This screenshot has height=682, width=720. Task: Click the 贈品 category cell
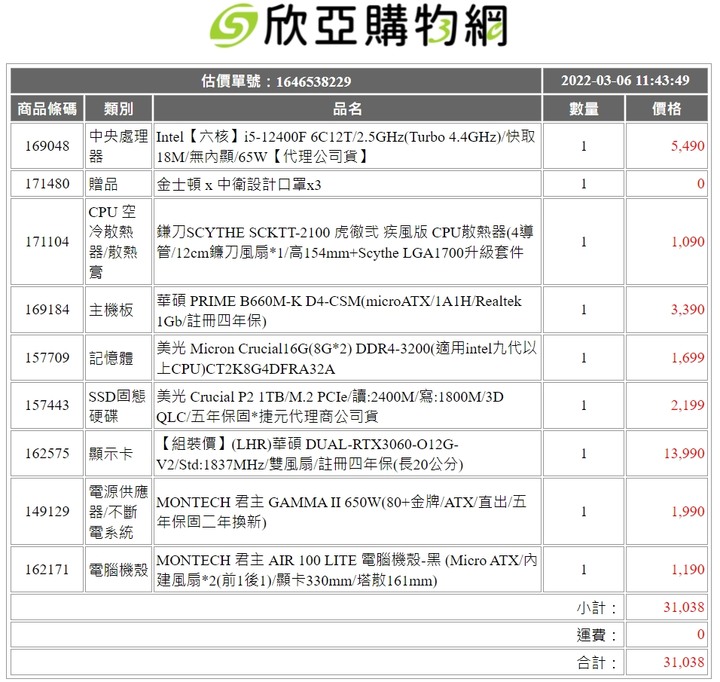pyautogui.click(x=118, y=184)
